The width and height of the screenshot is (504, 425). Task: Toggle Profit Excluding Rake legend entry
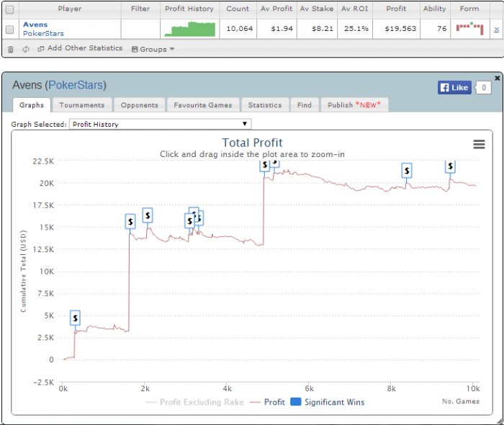195,402
